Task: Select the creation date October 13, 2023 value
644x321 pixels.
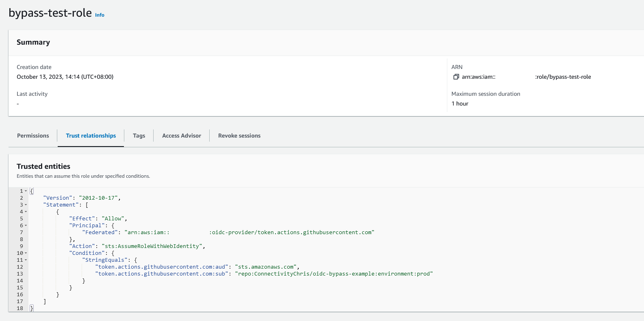Action: (x=65, y=77)
